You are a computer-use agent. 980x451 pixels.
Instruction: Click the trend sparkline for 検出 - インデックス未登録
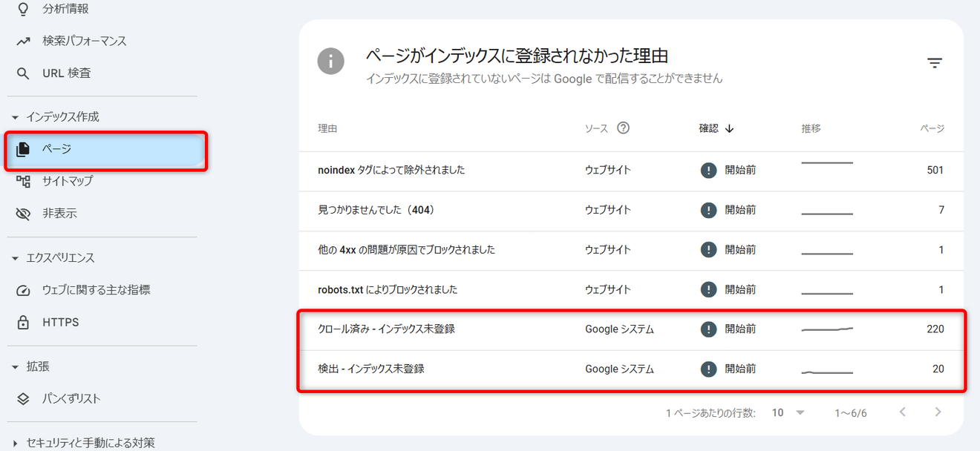coord(827,372)
